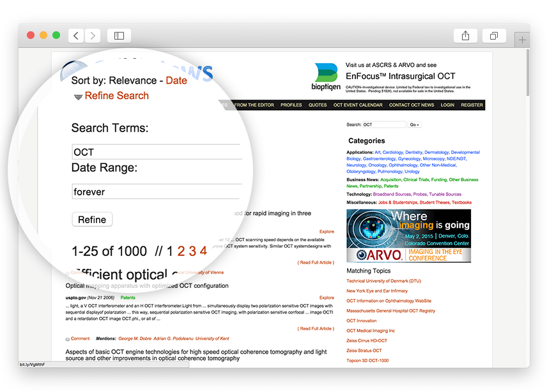Screen dimensions: 547x392
Task: Click the Comment speech bubble icon
Action: (x=68, y=338)
